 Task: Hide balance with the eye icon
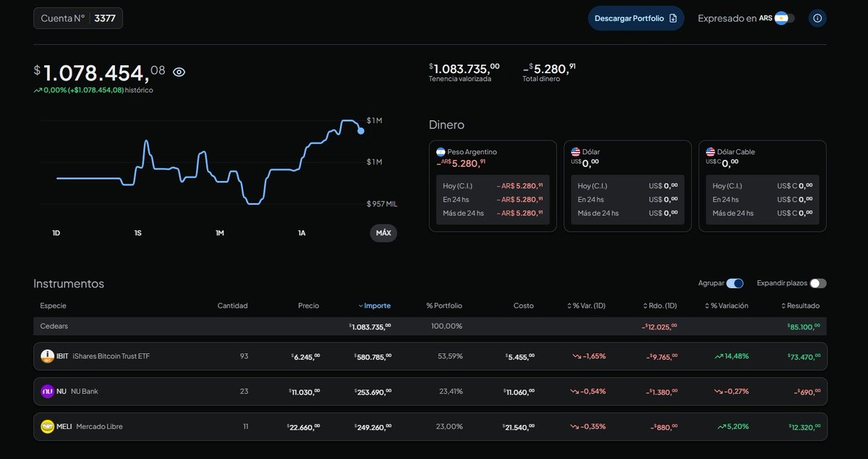click(x=179, y=72)
